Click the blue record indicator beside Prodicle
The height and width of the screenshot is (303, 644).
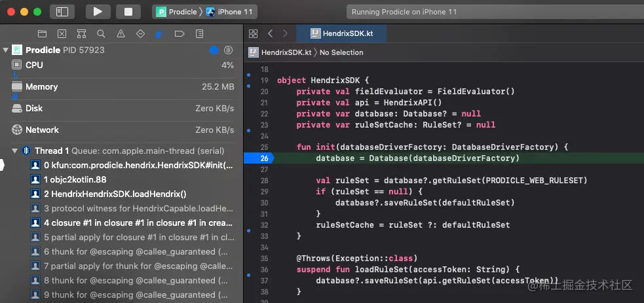214,50
